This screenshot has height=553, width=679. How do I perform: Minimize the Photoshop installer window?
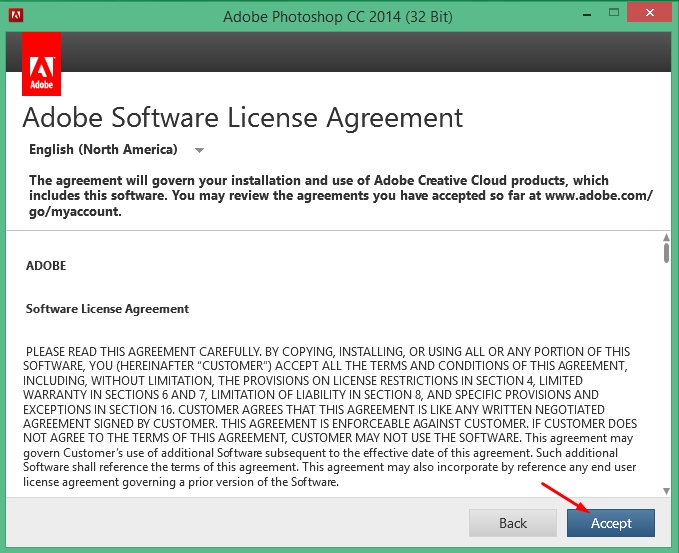click(587, 14)
